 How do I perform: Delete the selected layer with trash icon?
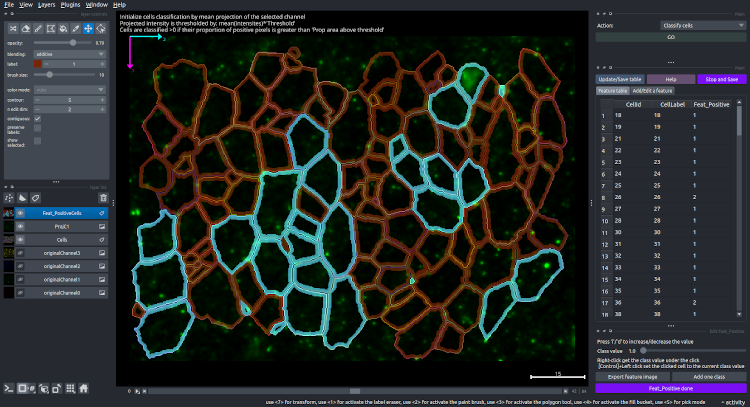[x=103, y=198]
